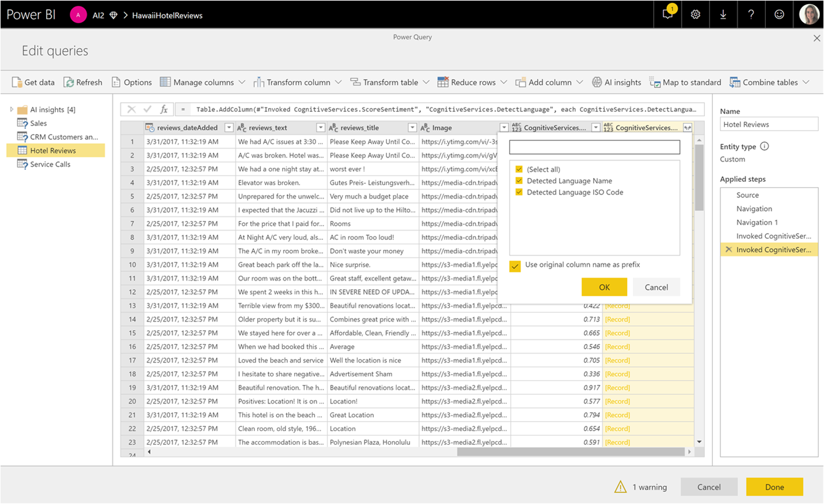Viewport: 824px width, 504px height.
Task: Open the Transform table menu
Action: tap(390, 82)
